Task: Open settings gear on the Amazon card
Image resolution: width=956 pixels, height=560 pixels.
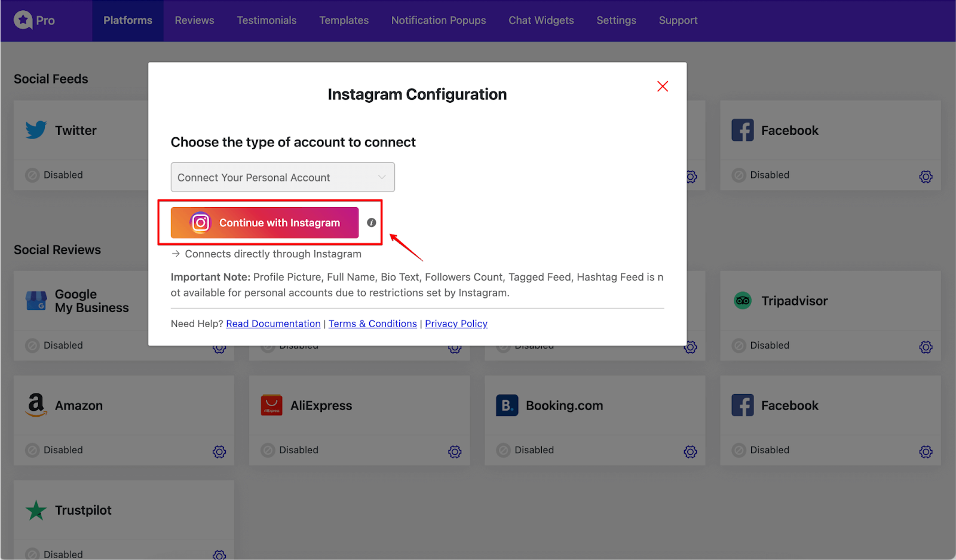Action: point(219,452)
